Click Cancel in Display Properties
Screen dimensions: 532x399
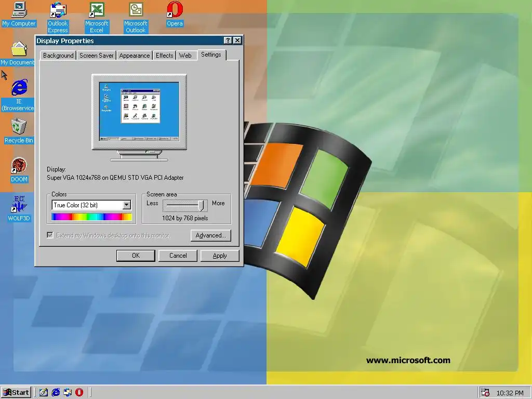point(178,256)
